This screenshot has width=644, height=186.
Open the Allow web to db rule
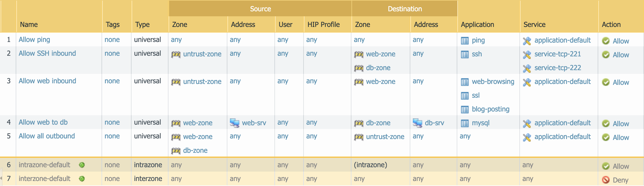click(43, 122)
